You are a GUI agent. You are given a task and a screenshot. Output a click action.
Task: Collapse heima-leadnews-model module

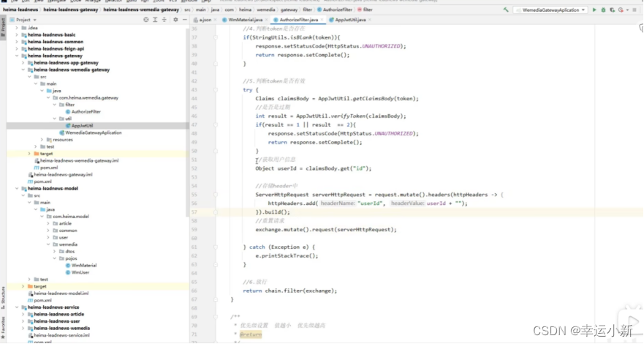tap(17, 189)
